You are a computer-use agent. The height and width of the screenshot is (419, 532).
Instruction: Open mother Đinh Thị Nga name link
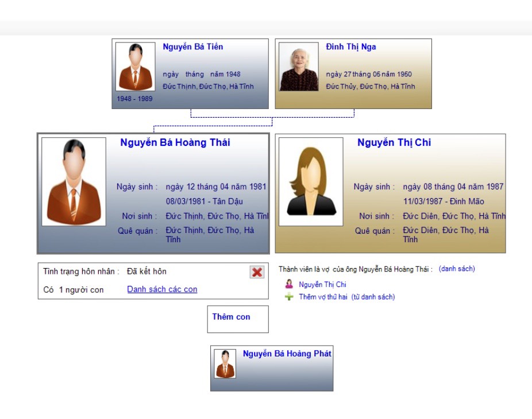point(351,47)
